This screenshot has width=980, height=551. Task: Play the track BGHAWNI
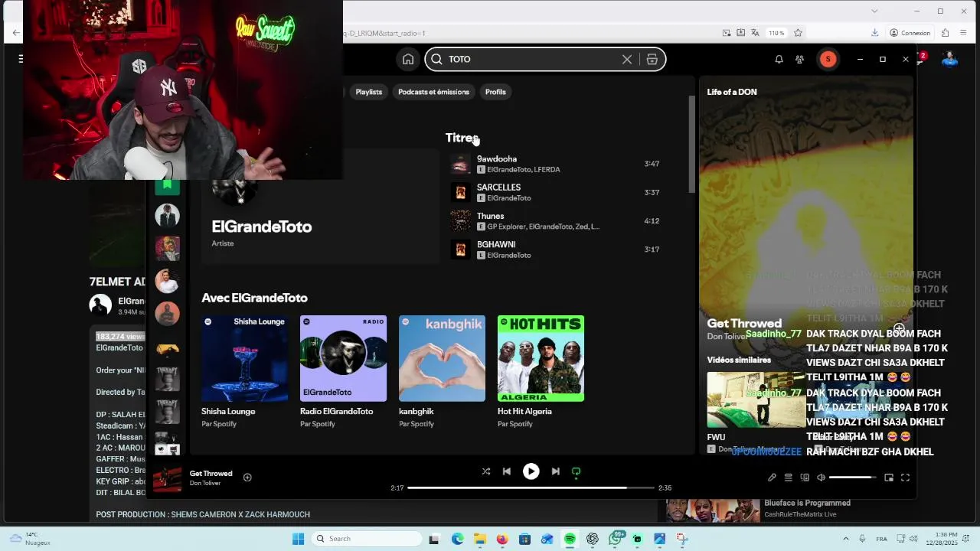(557, 249)
